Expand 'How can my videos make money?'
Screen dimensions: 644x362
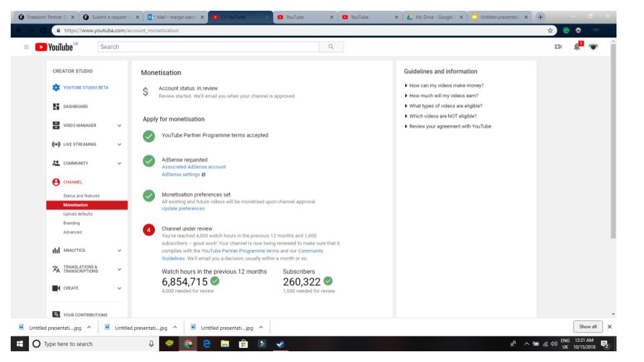click(x=446, y=85)
